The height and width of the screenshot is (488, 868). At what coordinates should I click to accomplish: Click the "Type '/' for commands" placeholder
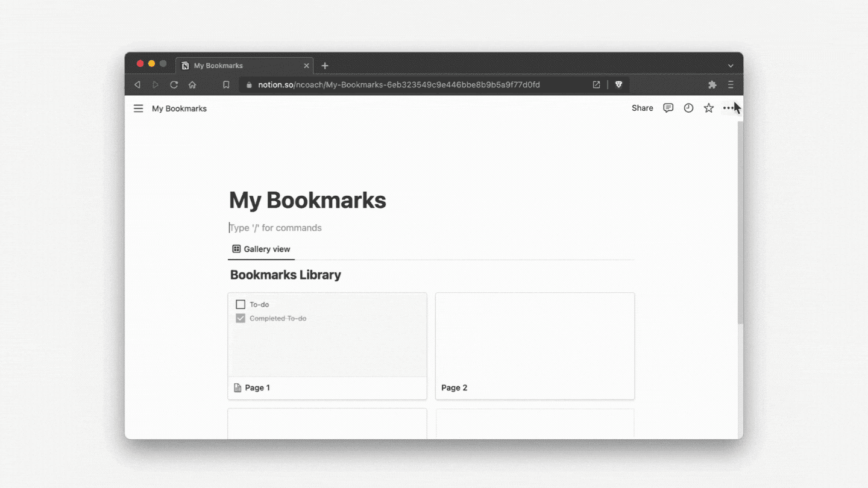tap(275, 228)
